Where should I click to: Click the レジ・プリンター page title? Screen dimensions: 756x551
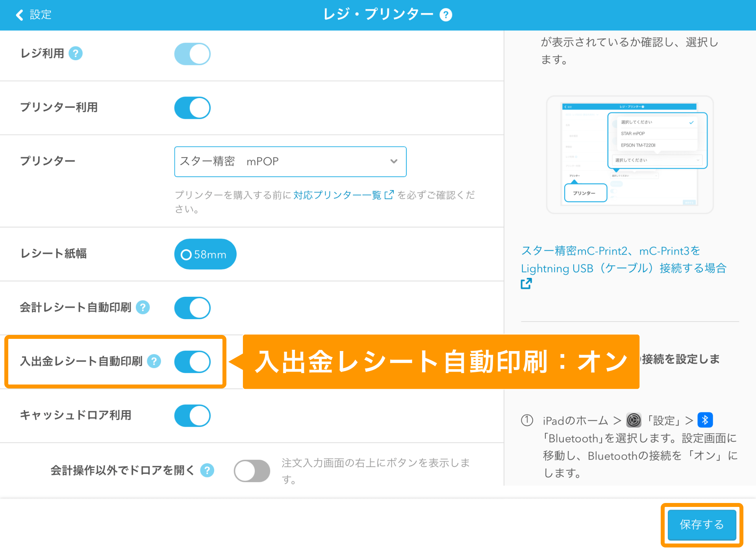[x=378, y=15]
